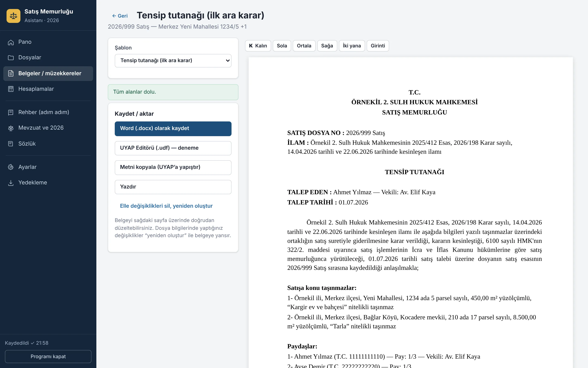The width and height of the screenshot is (588, 368).
Task: Click Metni kopyala (UYAP'a yapıştır)
Action: click(173, 167)
